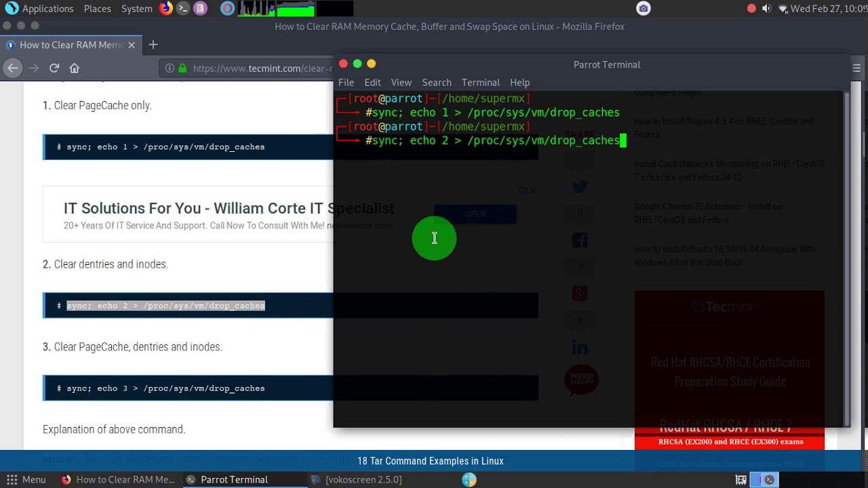Open 'Google Chrome 72 Released' article link

708,213
